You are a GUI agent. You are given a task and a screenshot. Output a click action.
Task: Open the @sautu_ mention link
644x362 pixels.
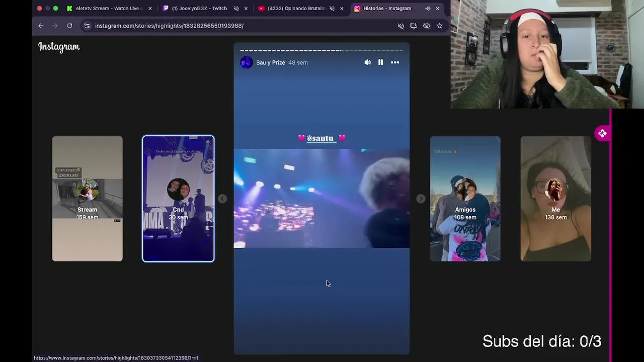pos(321,138)
